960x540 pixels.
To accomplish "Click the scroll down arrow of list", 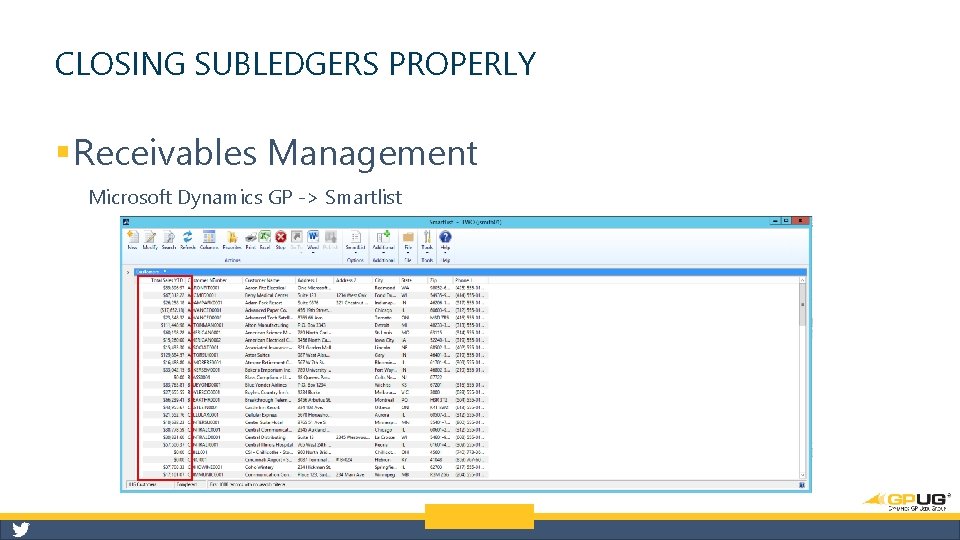I will click(803, 475).
